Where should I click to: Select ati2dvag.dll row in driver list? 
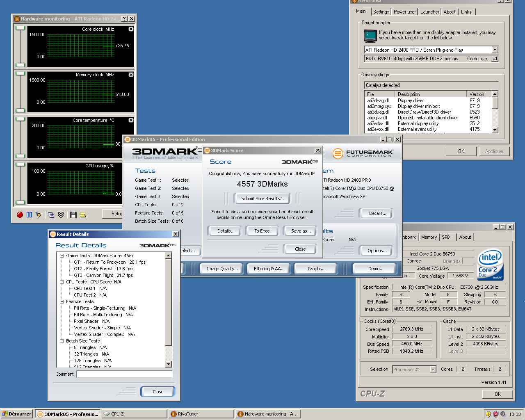point(428,100)
